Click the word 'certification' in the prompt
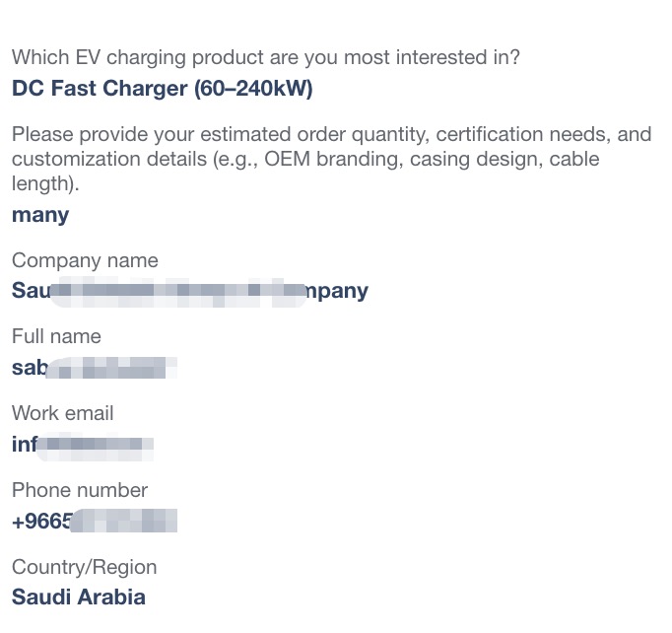This screenshot has height=633, width=672. click(489, 135)
